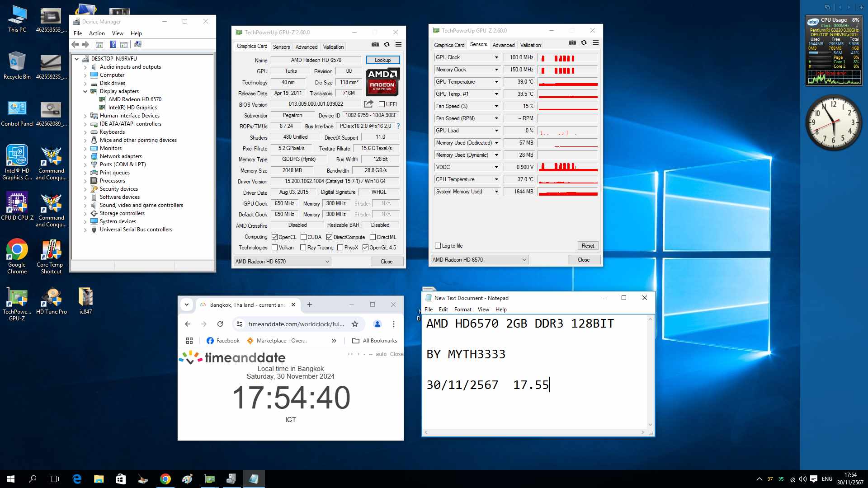Click BIOS export share icon in GPU-Z

click(368, 104)
